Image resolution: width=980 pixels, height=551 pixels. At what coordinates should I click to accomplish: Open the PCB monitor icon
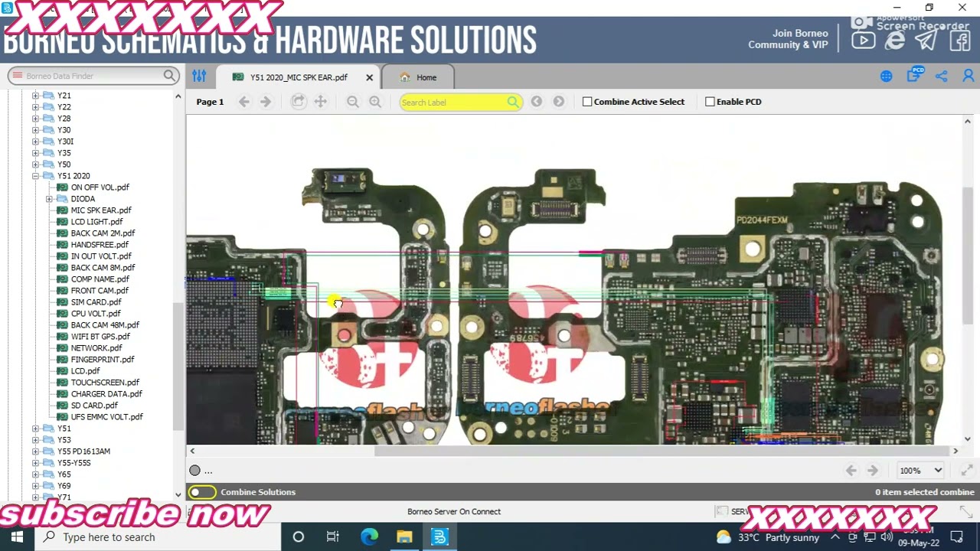coord(914,75)
